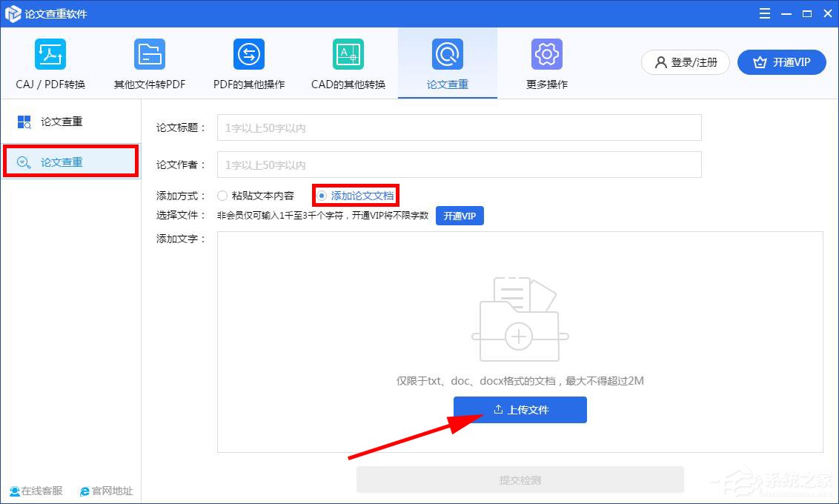Open the 更多操作 gear icon
Screen dimensions: 839x504
(x=547, y=54)
